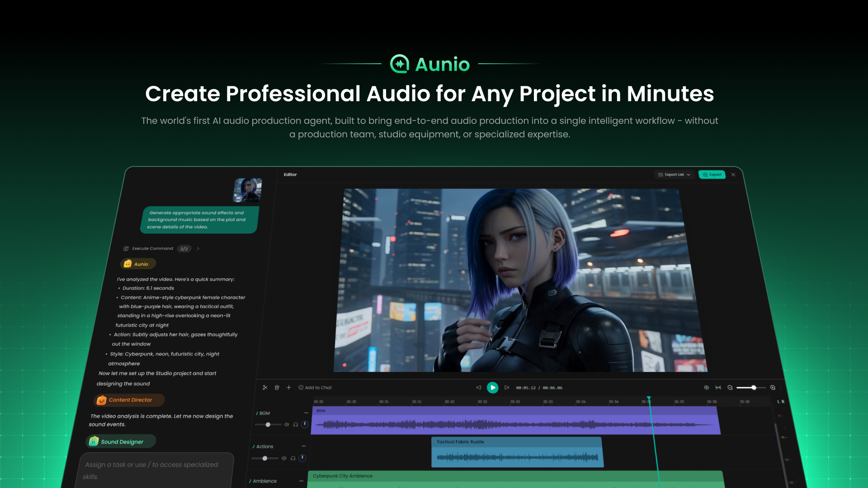Select the scissors split tool
Image resolution: width=868 pixels, height=488 pixels.
(x=265, y=388)
